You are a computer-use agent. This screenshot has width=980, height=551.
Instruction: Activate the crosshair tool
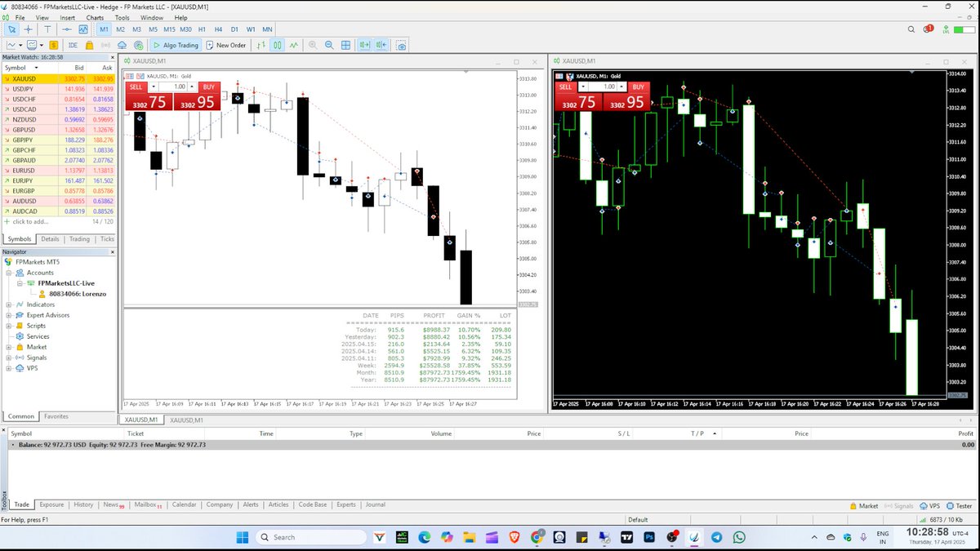click(29, 29)
